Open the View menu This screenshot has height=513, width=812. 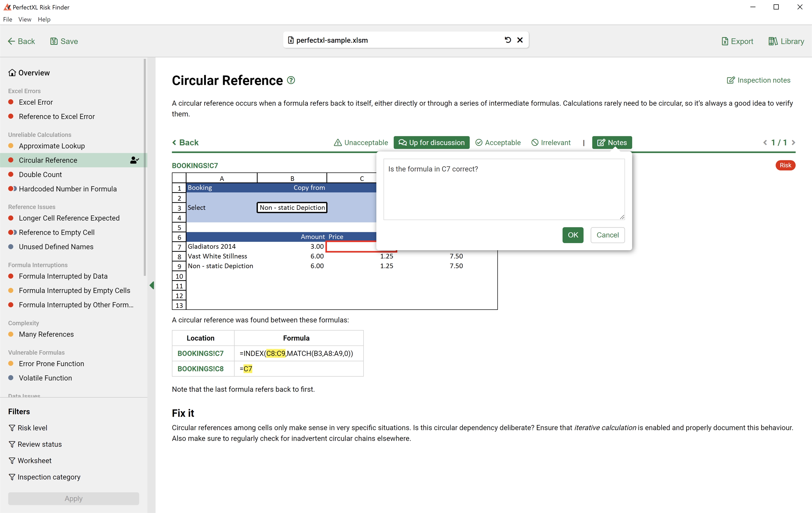pos(25,19)
